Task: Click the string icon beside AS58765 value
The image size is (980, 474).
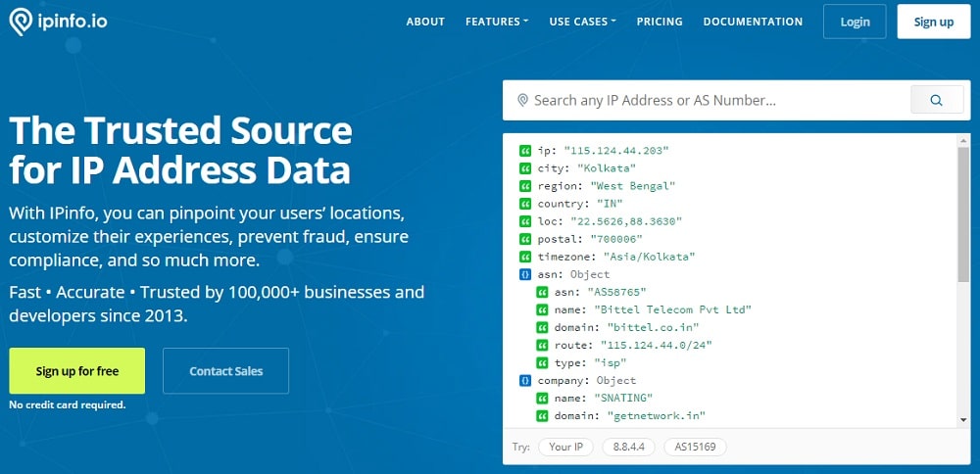Action: tap(542, 292)
